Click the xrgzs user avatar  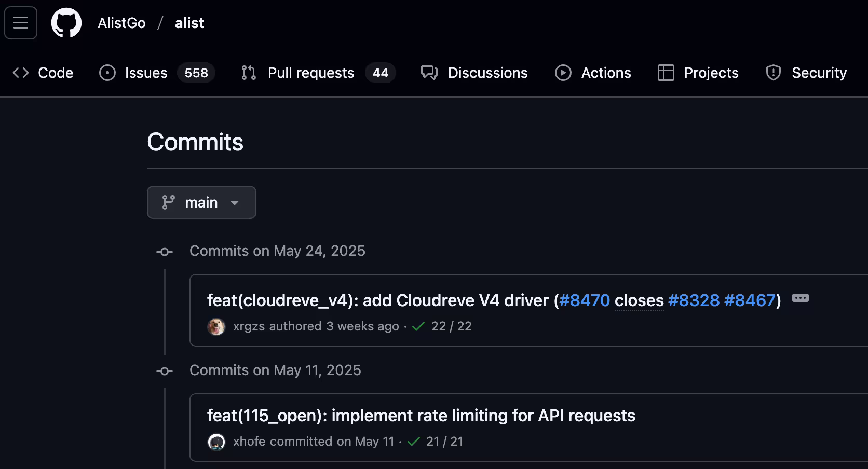pos(216,326)
